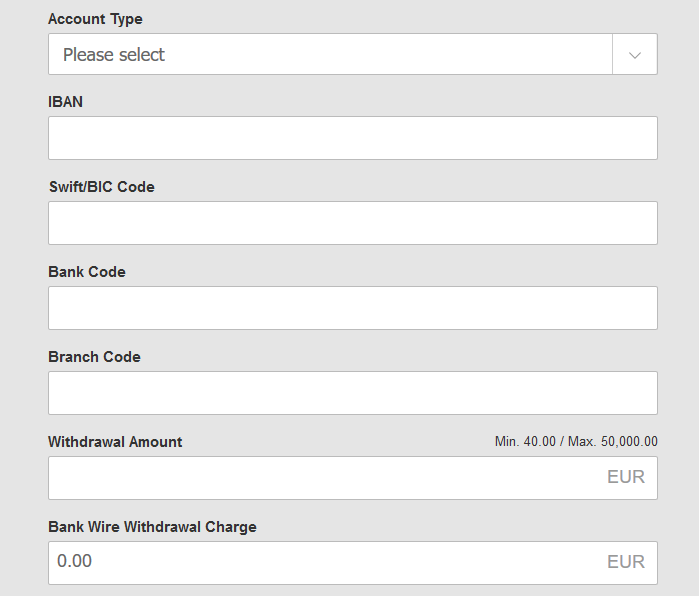Click the 'Withdrawal Amount' label
699x596 pixels.
click(115, 442)
